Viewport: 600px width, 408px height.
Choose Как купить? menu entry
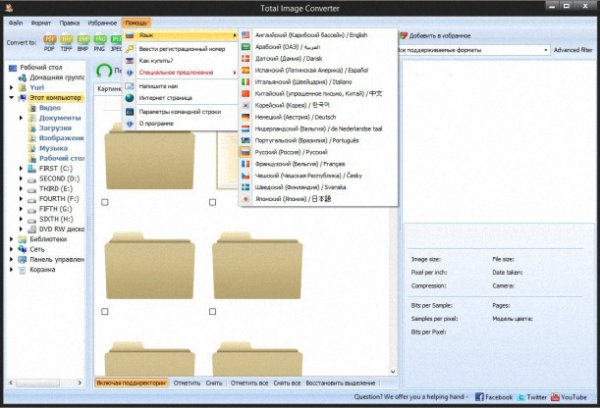tap(181, 60)
